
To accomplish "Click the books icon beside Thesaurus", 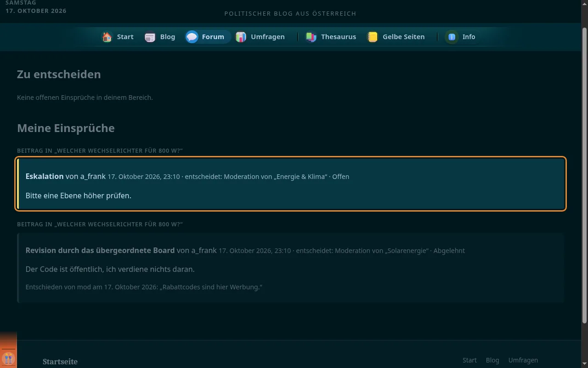I will [x=311, y=37].
